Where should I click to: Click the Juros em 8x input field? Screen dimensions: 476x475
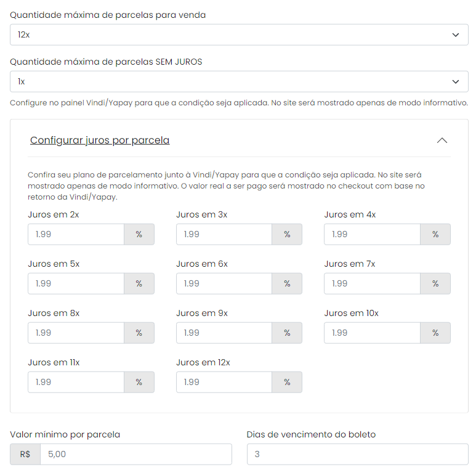point(76,333)
